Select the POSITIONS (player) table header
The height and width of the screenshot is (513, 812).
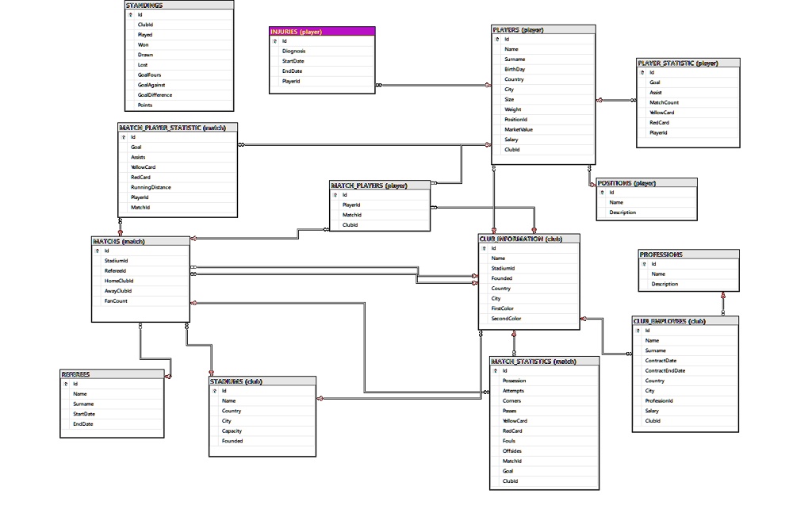647,183
